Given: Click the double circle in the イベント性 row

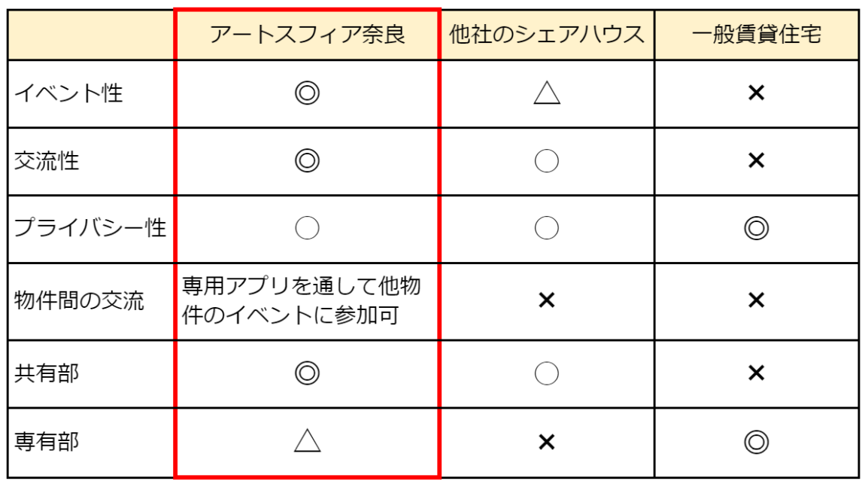Looking at the screenshot, I should coord(307,93).
